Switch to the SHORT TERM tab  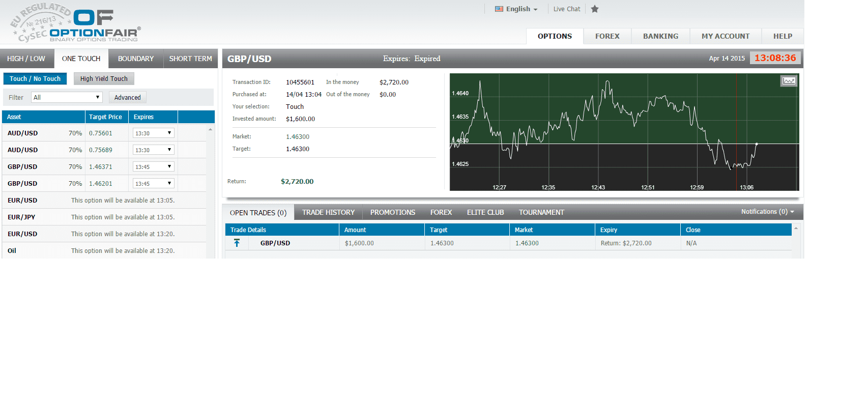pos(190,59)
